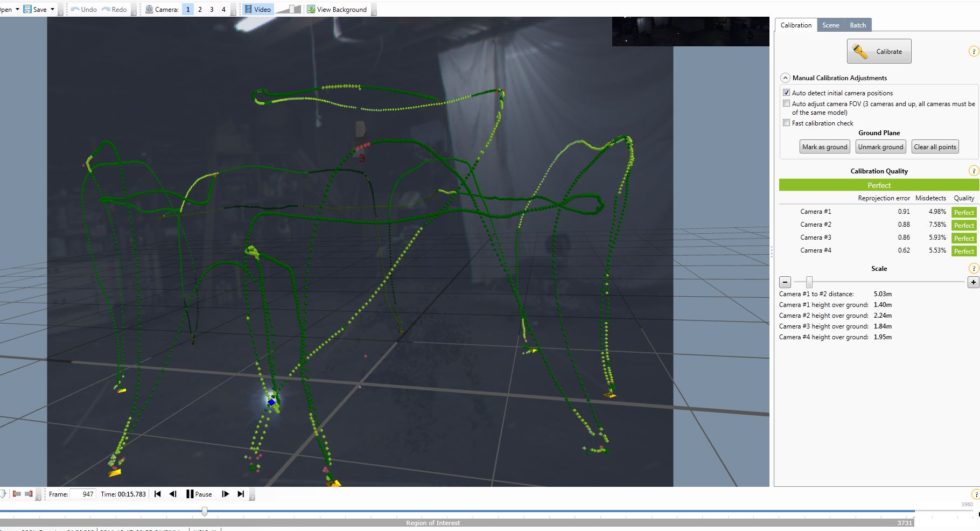The image size is (980, 531).
Task: Toggle the Video display button
Action: pos(257,9)
